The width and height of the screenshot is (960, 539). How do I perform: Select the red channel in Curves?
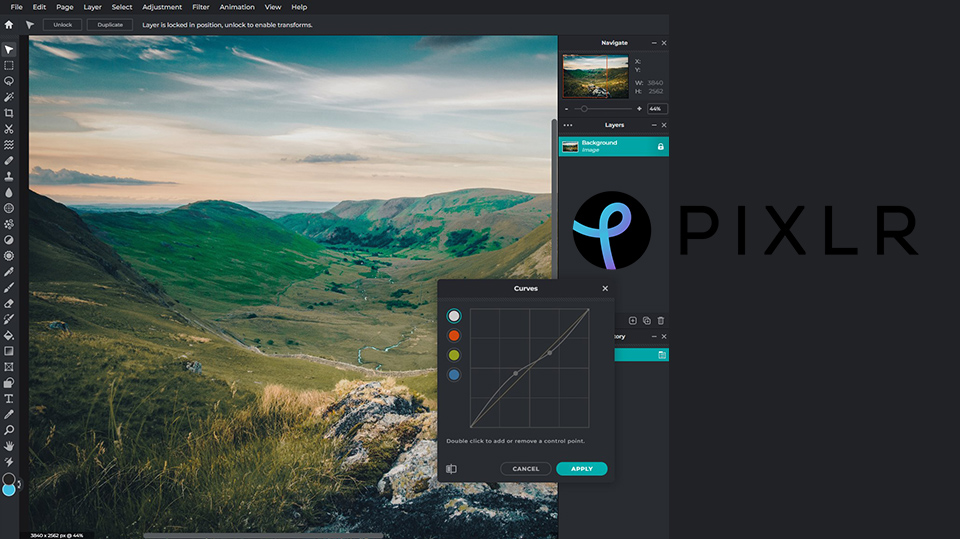[454, 335]
